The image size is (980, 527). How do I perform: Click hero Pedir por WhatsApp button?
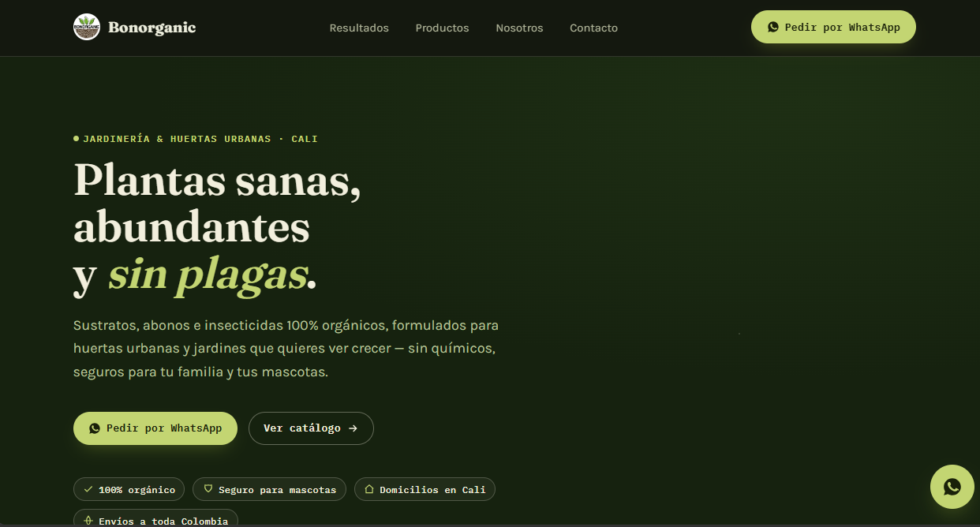tap(155, 428)
